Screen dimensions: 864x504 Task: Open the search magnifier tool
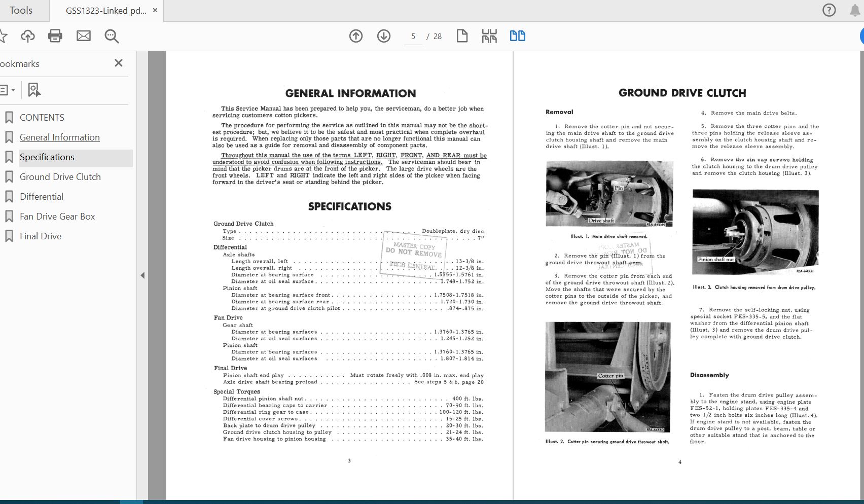112,36
